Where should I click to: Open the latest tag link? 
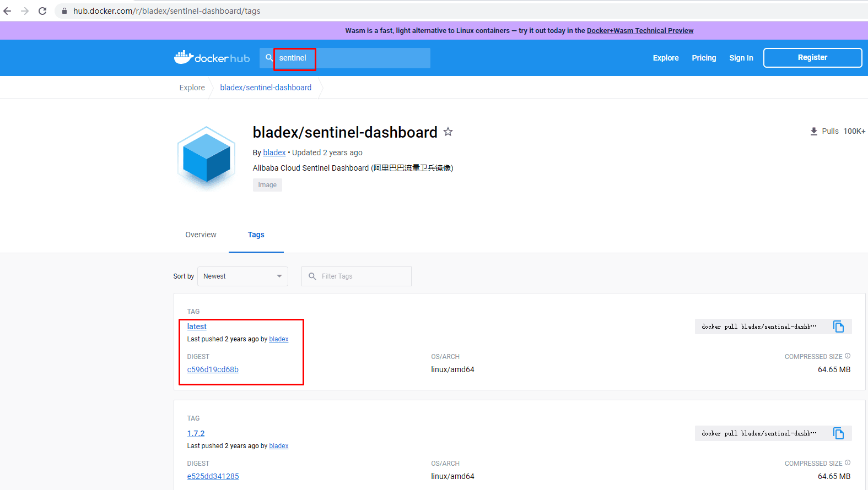[197, 326]
